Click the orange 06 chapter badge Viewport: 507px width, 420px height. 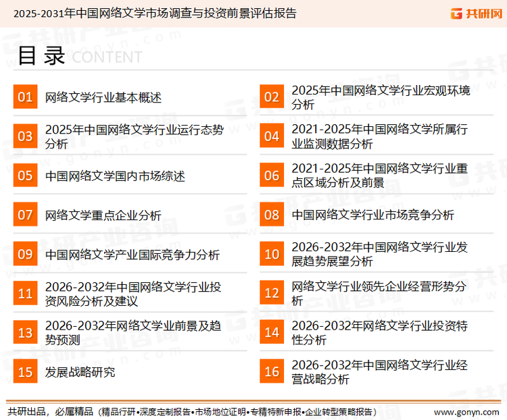pos(272,175)
